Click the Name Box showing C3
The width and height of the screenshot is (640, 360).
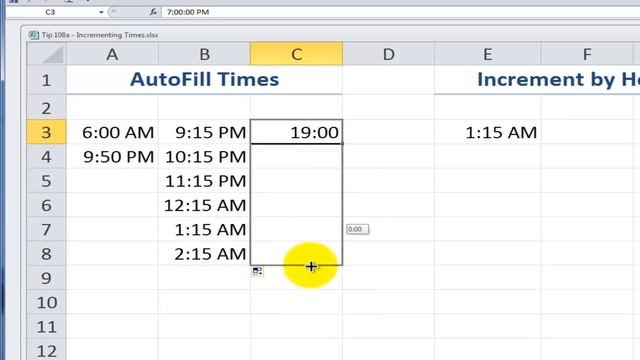click(51, 12)
